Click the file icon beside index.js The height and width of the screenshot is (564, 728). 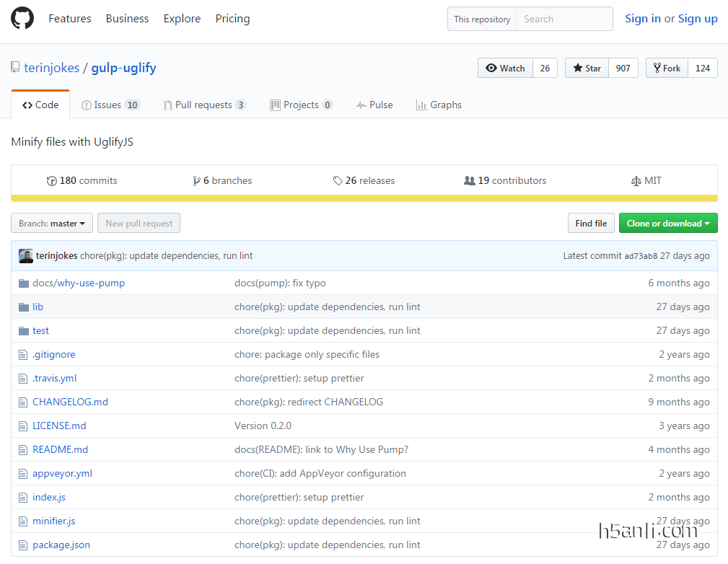pyautogui.click(x=23, y=497)
